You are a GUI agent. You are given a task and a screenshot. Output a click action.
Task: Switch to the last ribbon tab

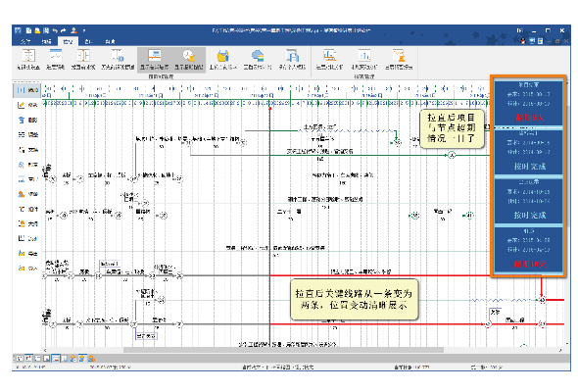pos(111,41)
